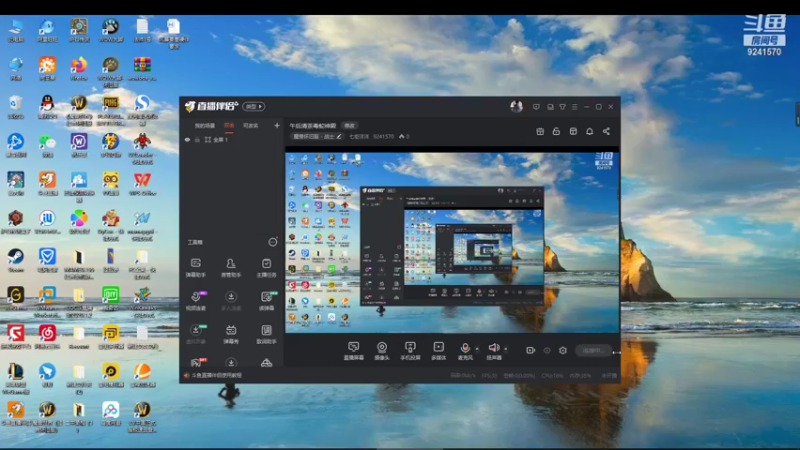The image size is (800, 450).
Task: Toggle the padlock icon above preview
Action: coord(556,132)
